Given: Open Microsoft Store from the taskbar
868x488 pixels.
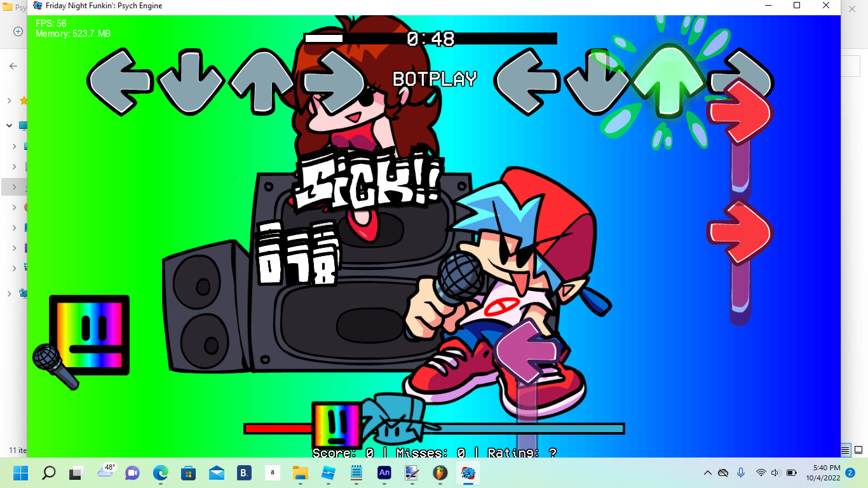Looking at the screenshot, I should [187, 473].
